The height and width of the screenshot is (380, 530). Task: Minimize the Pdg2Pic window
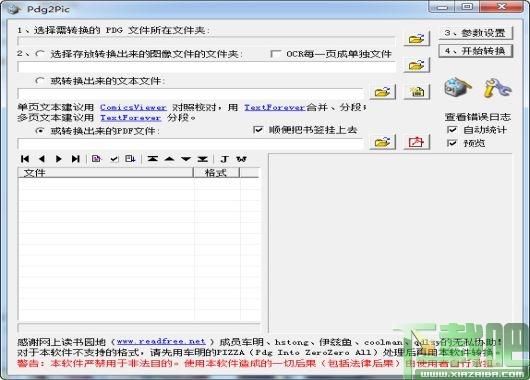[442, 7]
